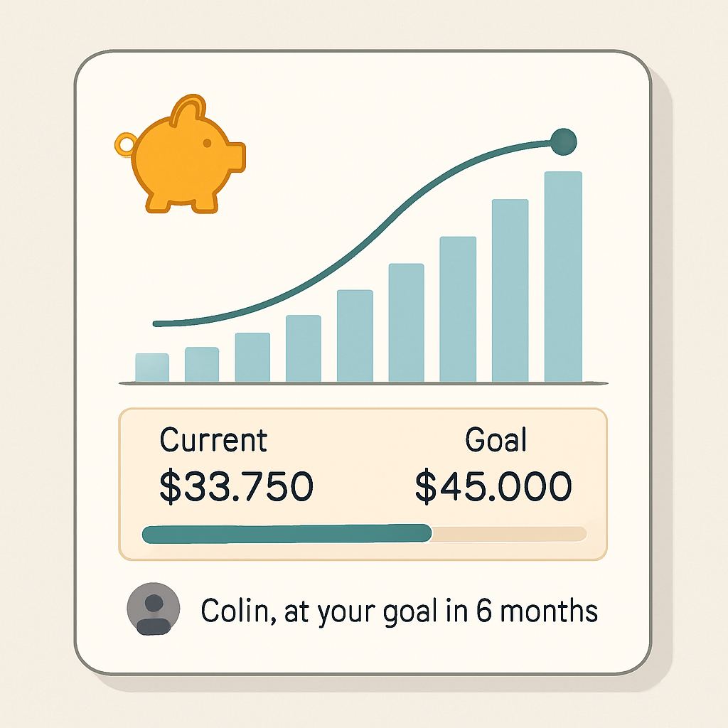Click the small ring on the piggy bank
Viewport: 728px width, 728px height.
[x=124, y=144]
